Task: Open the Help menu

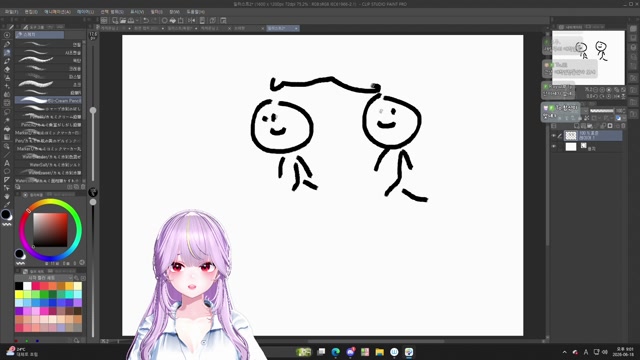Action: [x=196, y=12]
